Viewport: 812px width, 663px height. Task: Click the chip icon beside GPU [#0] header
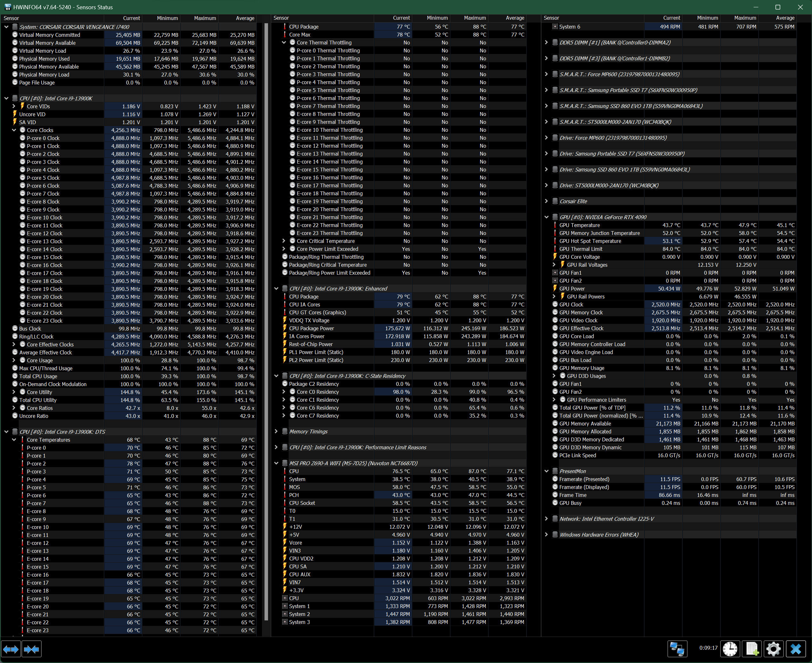[x=555, y=217]
